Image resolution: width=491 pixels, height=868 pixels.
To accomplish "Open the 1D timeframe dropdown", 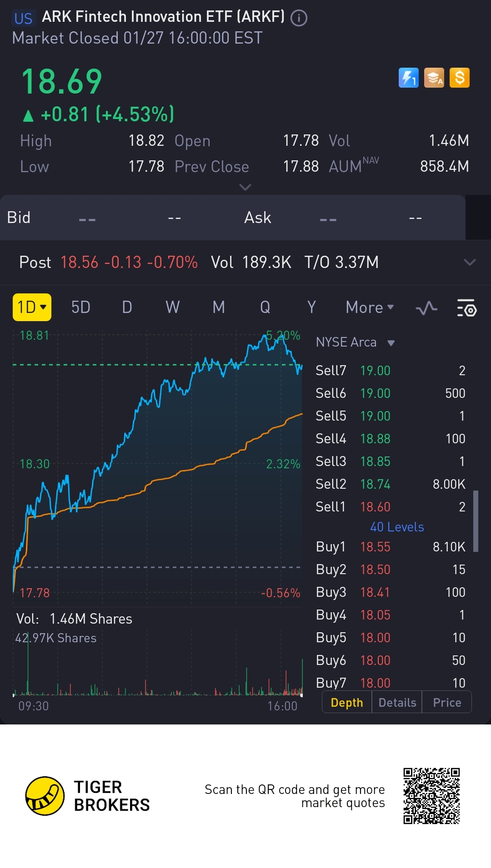I will 32,308.
